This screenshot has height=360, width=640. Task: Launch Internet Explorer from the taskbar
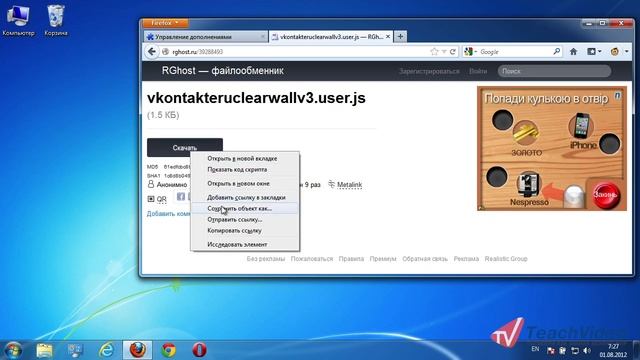[x=107, y=350]
